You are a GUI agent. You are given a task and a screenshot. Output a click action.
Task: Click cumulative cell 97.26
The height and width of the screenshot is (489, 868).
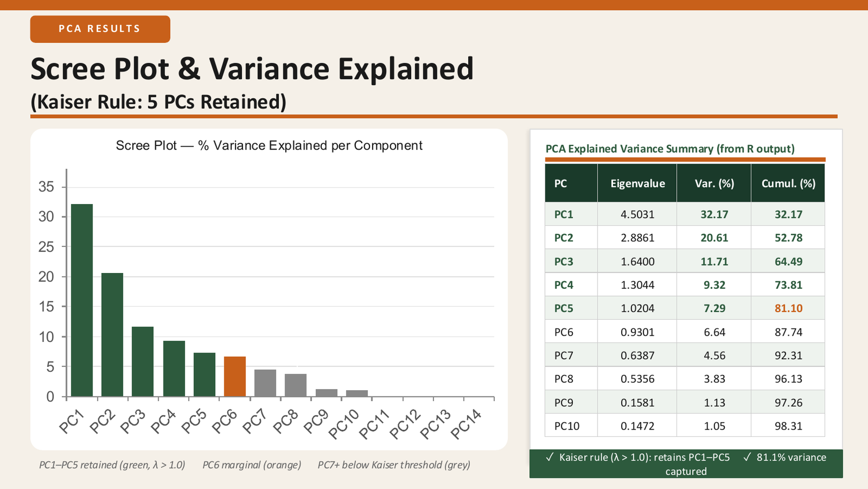788,402
